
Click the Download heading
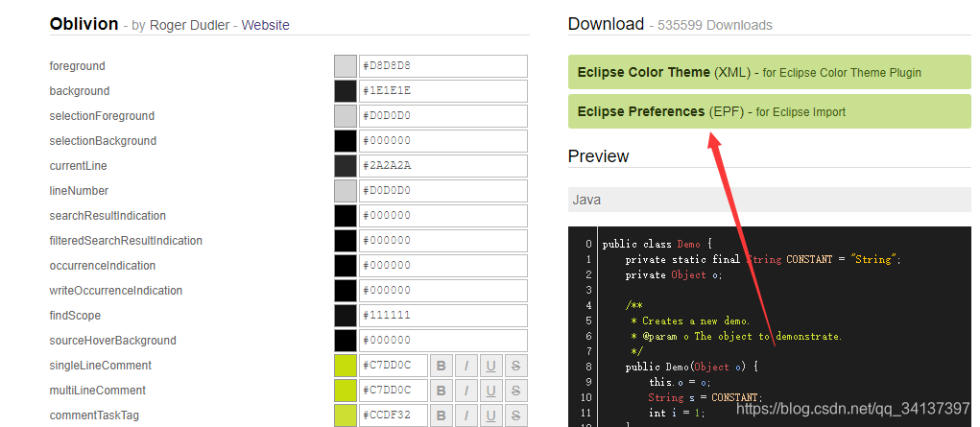(x=606, y=24)
